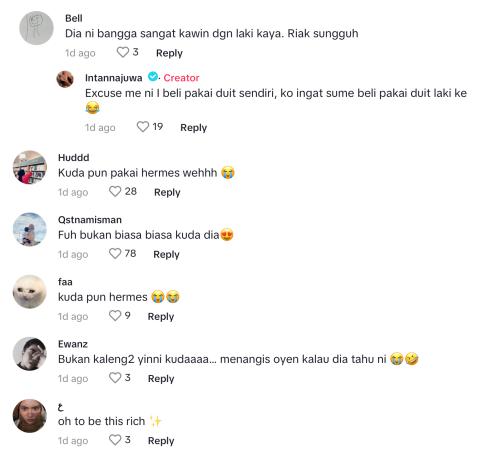Tap the heart on Huddd's comment
This screenshot has height=454, width=500.
[115, 191]
